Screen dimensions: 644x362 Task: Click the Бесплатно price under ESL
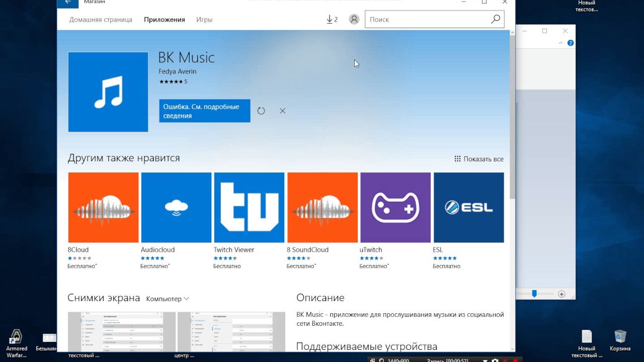click(447, 266)
